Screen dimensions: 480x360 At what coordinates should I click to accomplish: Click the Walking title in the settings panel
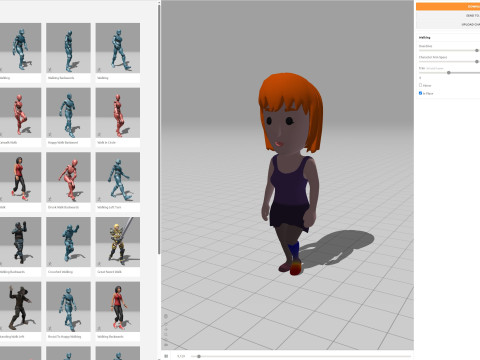(x=424, y=37)
